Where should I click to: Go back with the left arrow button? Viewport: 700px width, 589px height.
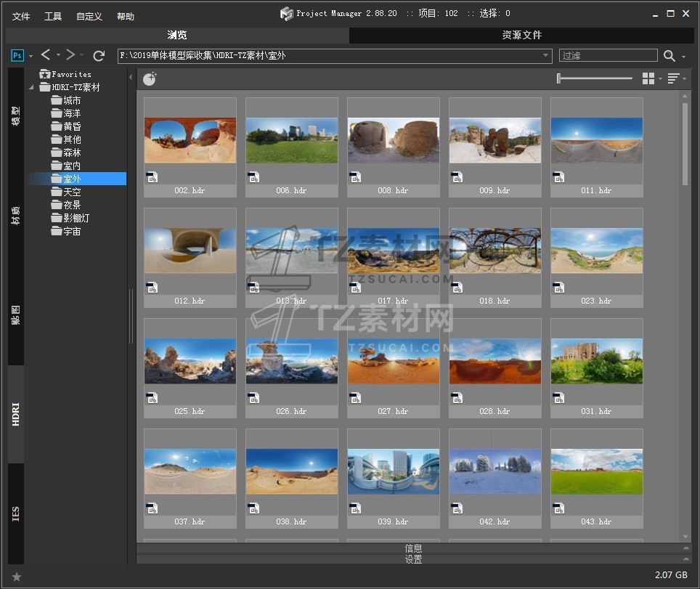(x=46, y=54)
